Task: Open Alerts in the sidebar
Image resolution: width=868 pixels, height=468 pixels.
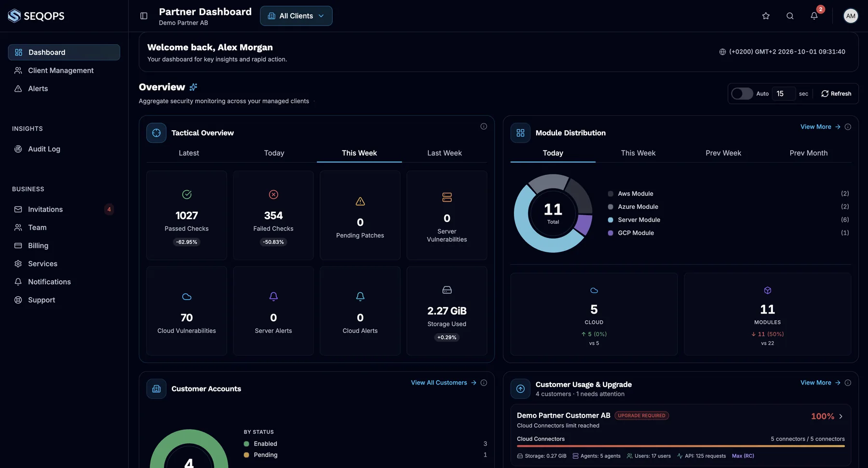Action: (x=64, y=89)
